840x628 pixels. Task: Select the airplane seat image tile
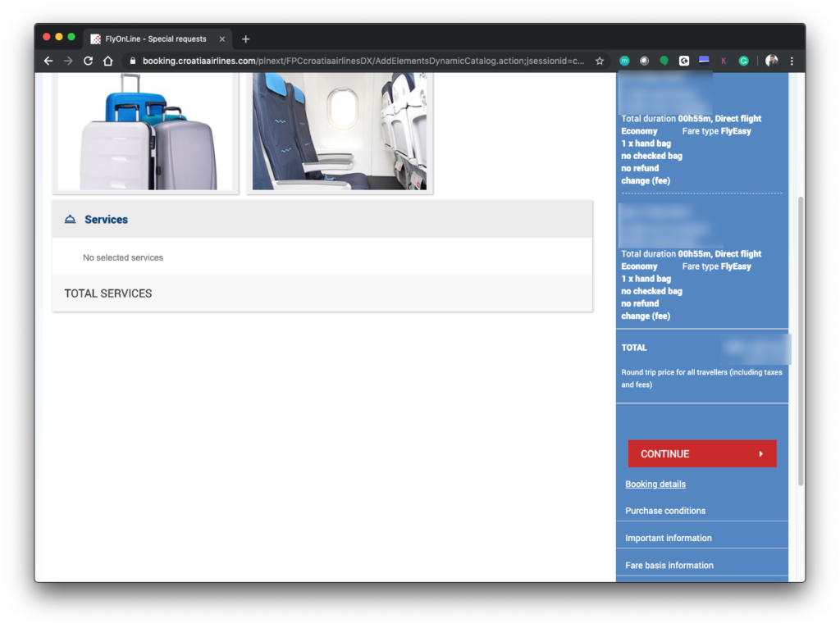pyautogui.click(x=340, y=133)
